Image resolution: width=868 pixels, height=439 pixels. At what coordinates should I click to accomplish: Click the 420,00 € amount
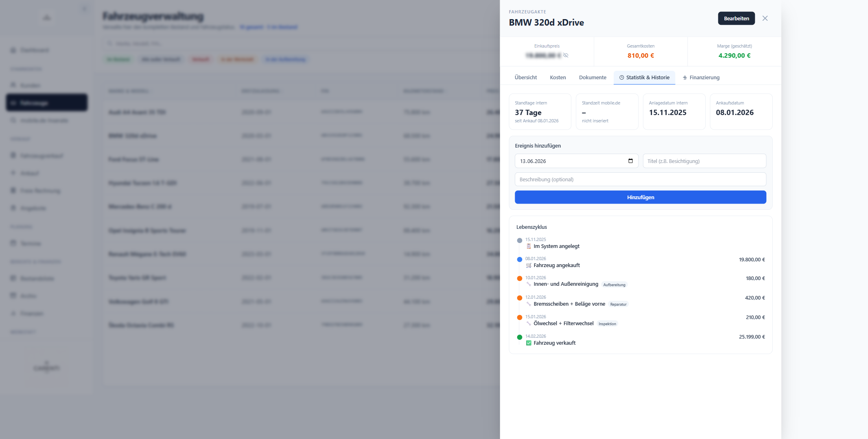point(755,298)
